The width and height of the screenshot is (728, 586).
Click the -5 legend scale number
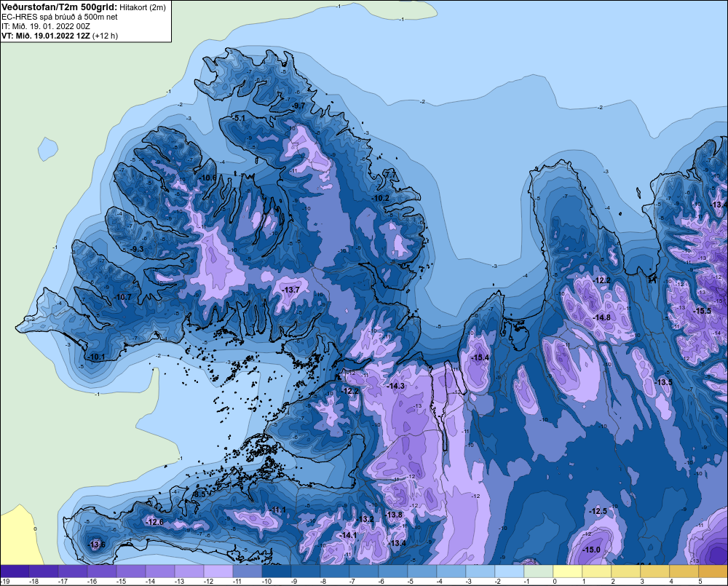(411, 582)
